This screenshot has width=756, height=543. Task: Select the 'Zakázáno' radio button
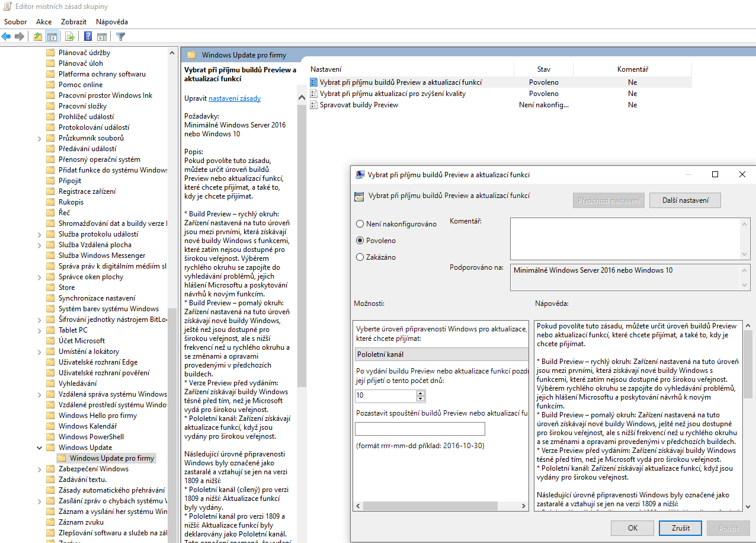tap(360, 257)
